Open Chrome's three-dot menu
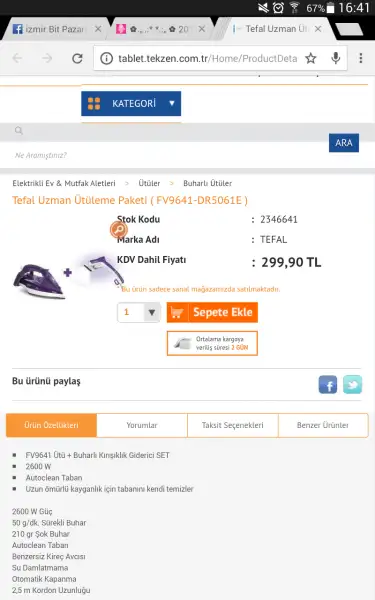 click(360, 59)
